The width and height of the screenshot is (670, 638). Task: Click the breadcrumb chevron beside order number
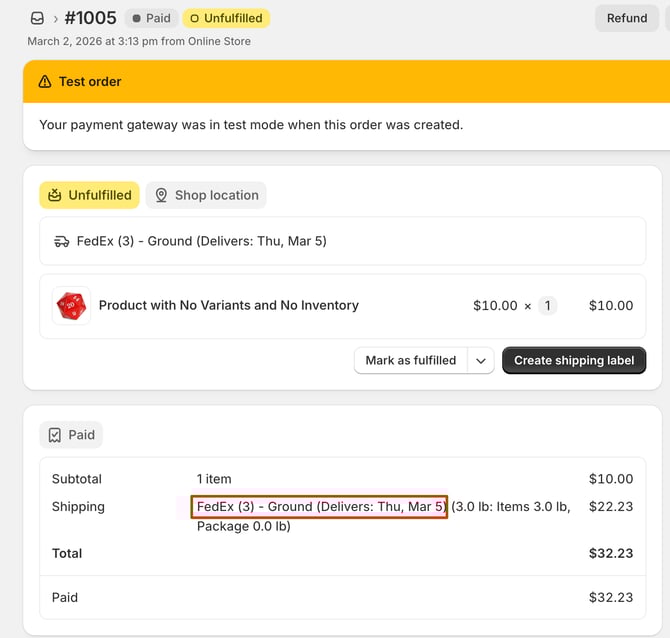[56, 18]
